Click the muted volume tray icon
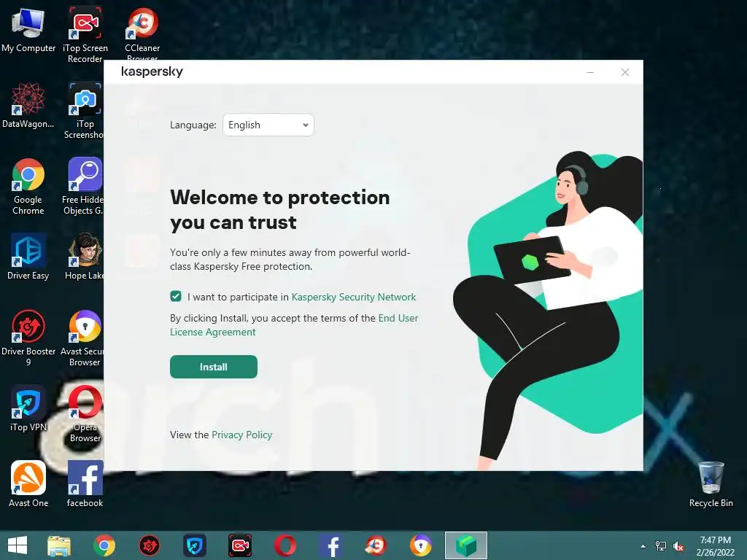 (x=678, y=546)
